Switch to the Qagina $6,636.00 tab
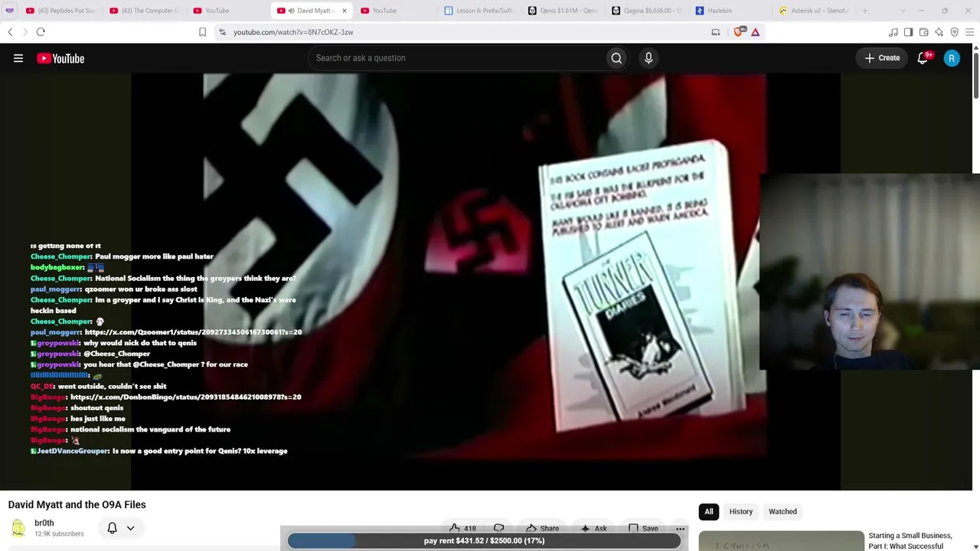Image resolution: width=980 pixels, height=551 pixels. pyautogui.click(x=646, y=11)
